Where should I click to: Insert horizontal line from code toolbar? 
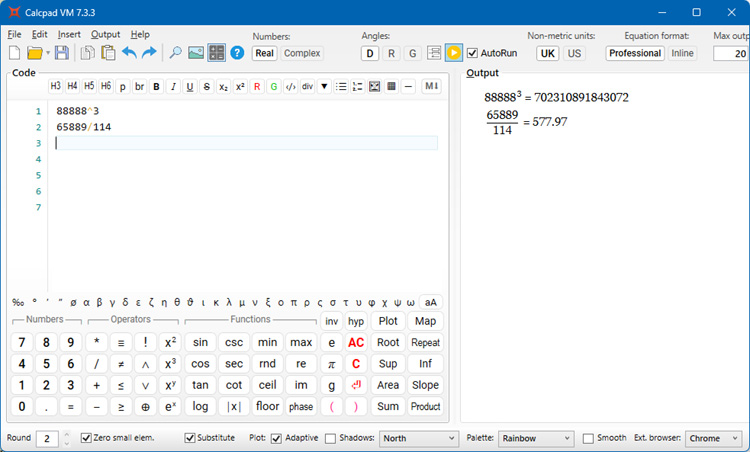pyautogui.click(x=408, y=87)
